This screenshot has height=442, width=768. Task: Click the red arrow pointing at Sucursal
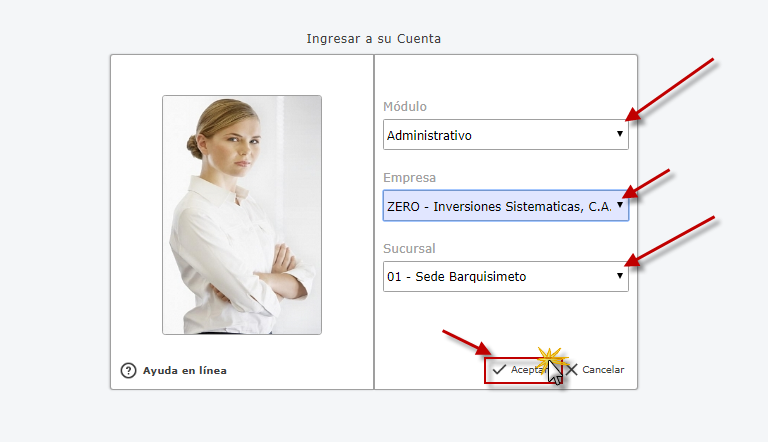point(676,241)
